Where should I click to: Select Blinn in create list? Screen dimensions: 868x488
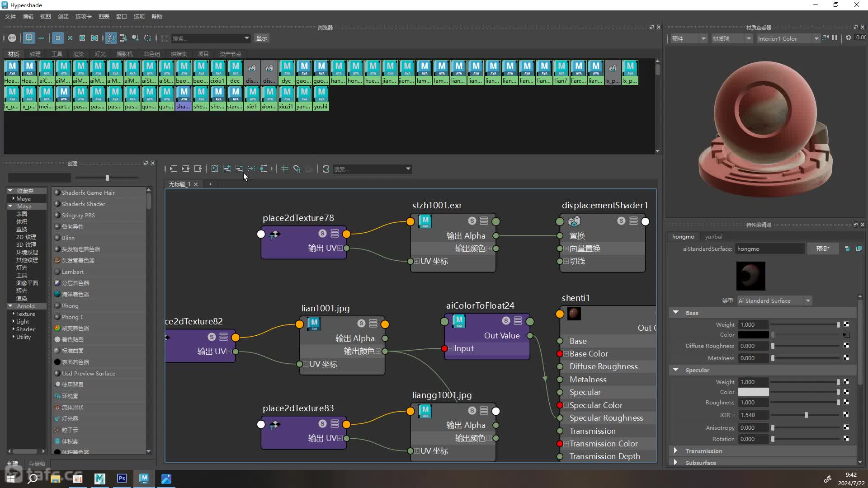pyautogui.click(x=68, y=238)
